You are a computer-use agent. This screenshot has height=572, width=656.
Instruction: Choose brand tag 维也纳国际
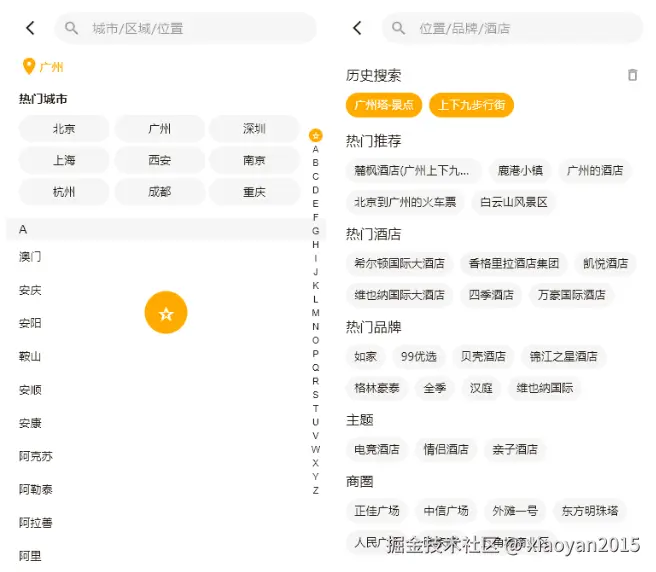[544, 388]
